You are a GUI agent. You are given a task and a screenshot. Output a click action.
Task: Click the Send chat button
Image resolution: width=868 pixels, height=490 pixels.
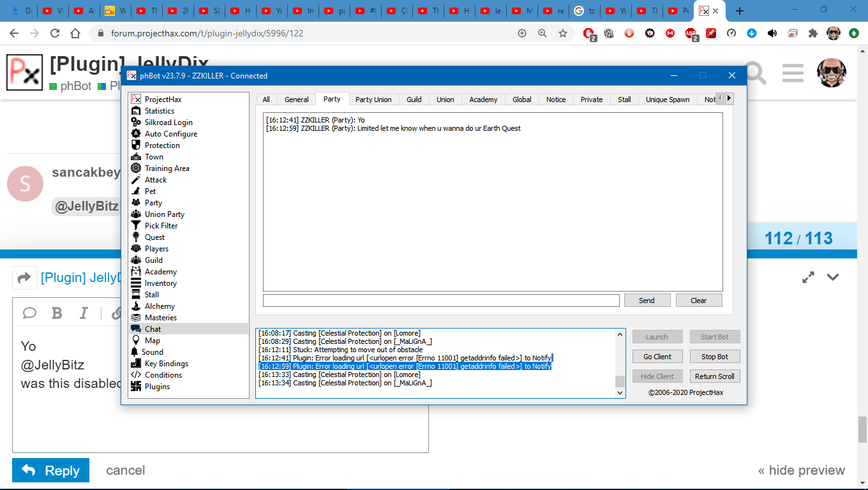[x=647, y=301]
